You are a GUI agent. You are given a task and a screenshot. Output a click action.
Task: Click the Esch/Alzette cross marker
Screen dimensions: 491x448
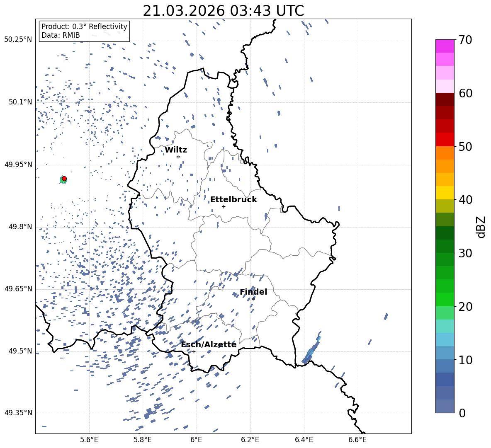coord(194,351)
